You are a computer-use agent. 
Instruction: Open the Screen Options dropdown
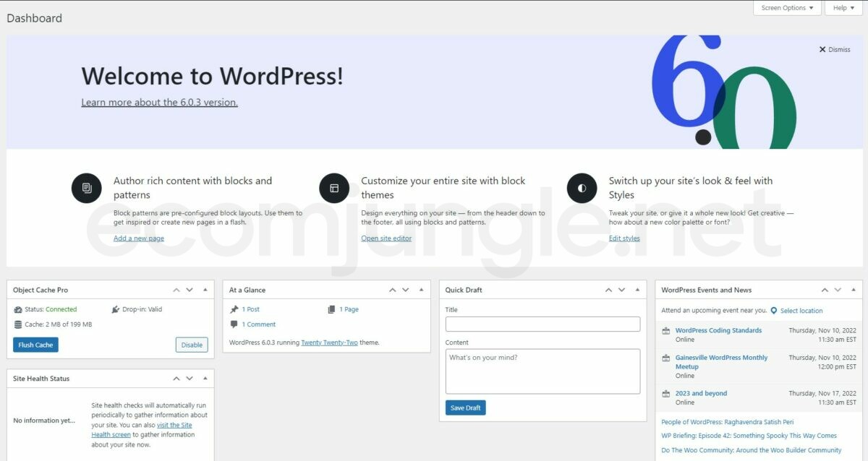coord(787,8)
